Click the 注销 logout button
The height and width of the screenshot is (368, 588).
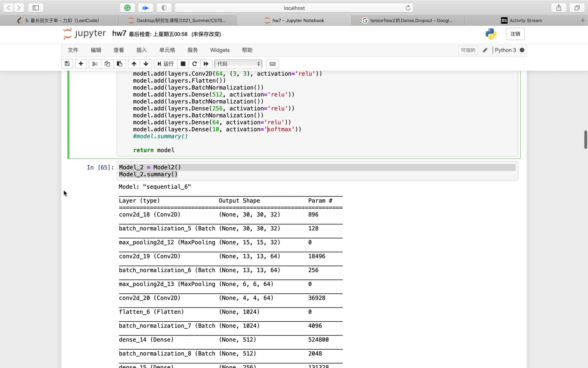click(x=515, y=34)
